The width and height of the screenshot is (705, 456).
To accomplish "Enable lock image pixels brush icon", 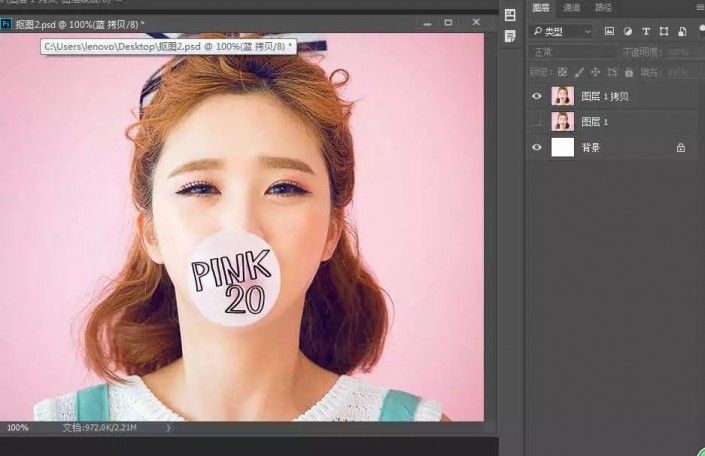I will point(579,72).
